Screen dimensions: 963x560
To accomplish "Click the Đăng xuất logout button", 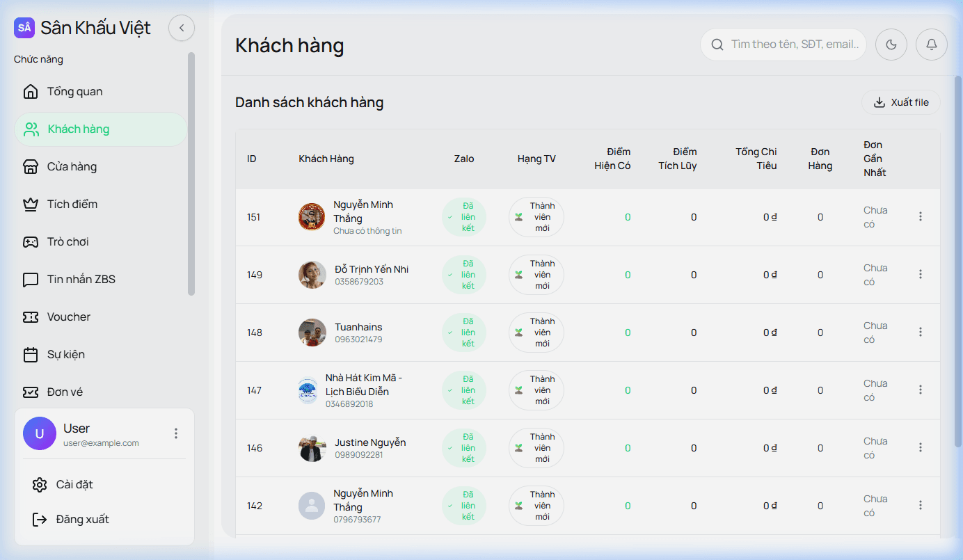I will coord(71,520).
